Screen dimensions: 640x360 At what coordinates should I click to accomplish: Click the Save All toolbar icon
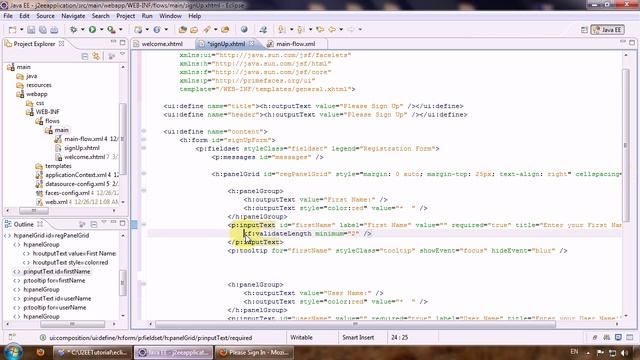(x=42, y=30)
